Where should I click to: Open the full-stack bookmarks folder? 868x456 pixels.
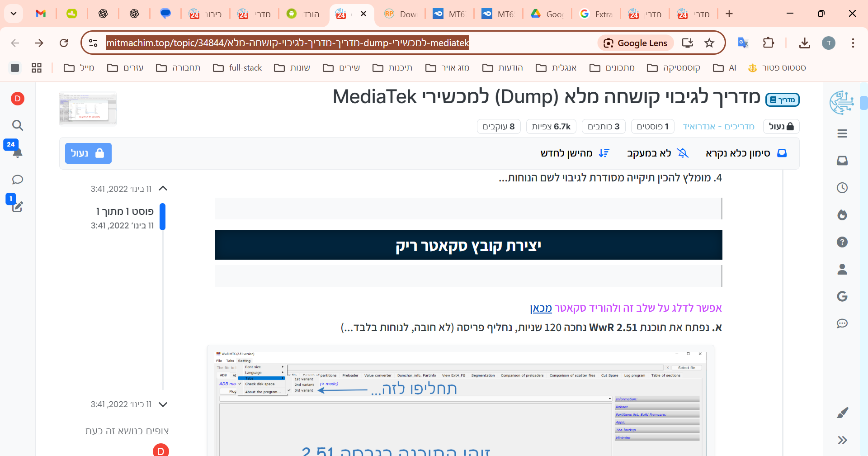tap(238, 68)
